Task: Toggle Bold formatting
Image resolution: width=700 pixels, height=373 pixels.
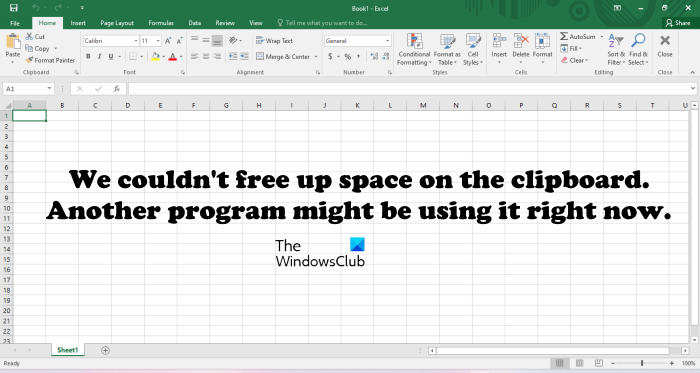Action: [88, 56]
